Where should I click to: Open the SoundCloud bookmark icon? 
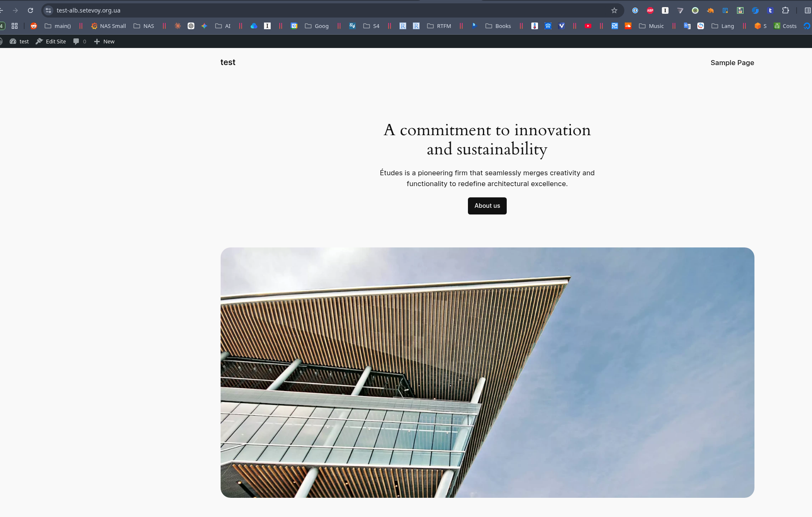click(x=628, y=26)
